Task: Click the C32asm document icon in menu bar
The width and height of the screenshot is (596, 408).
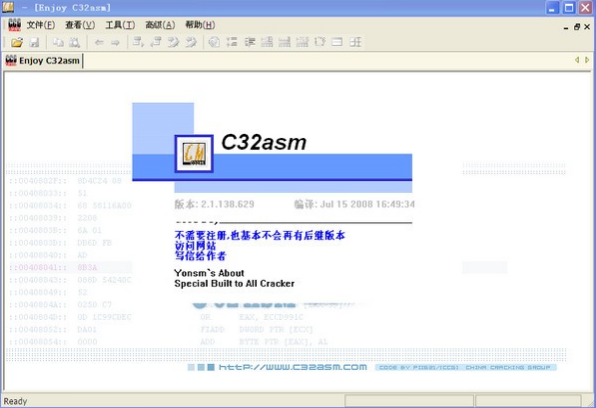Action: click(x=14, y=25)
